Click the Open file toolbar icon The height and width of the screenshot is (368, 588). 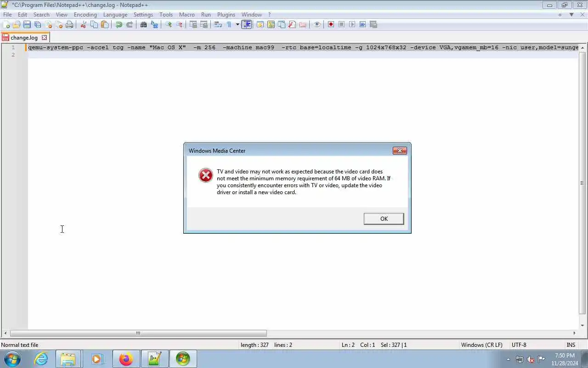point(17,24)
